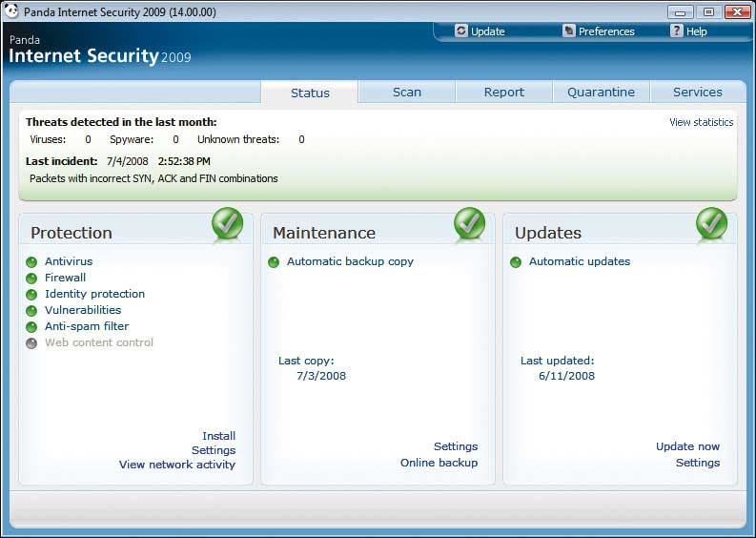Image resolution: width=756 pixels, height=538 pixels.
Task: Click the Panda logo in title bar
Action: point(11,10)
